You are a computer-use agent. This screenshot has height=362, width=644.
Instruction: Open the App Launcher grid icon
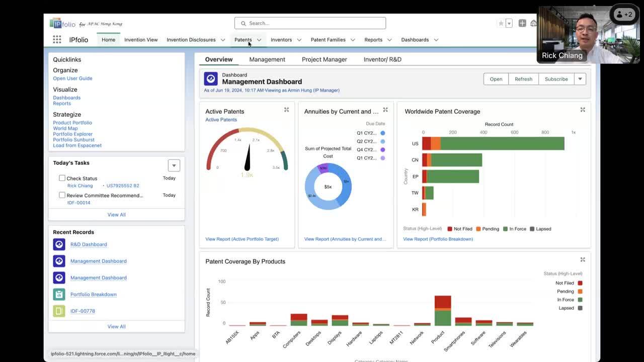(x=57, y=40)
